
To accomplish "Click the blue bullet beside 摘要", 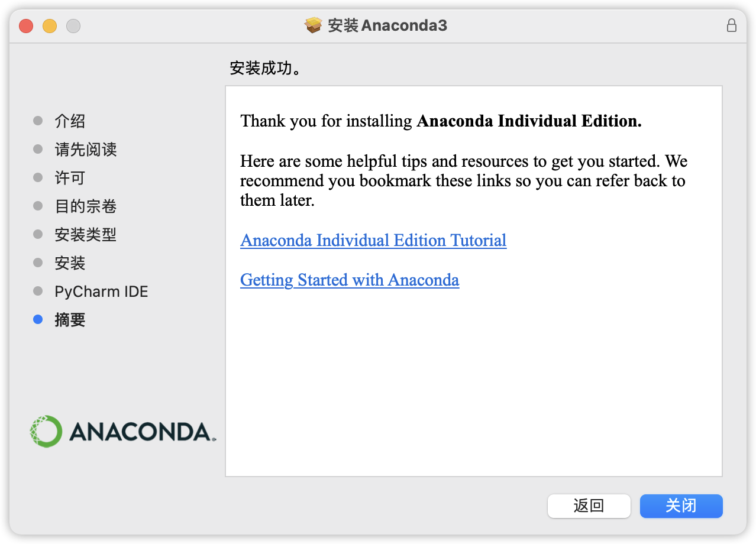I will (38, 320).
